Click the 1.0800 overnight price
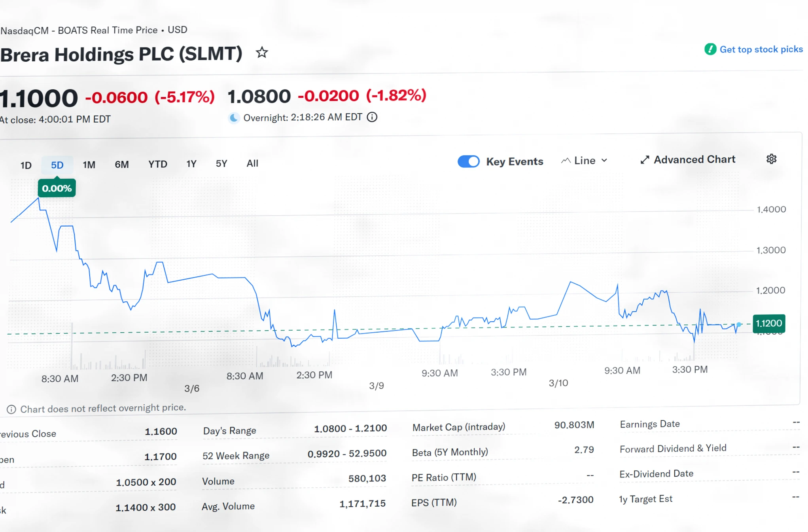Viewport: 808px width, 532px height. click(259, 97)
